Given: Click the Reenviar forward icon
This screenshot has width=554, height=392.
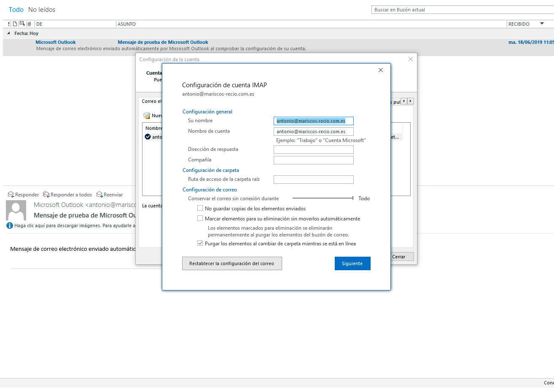Looking at the screenshot, I should point(100,194).
